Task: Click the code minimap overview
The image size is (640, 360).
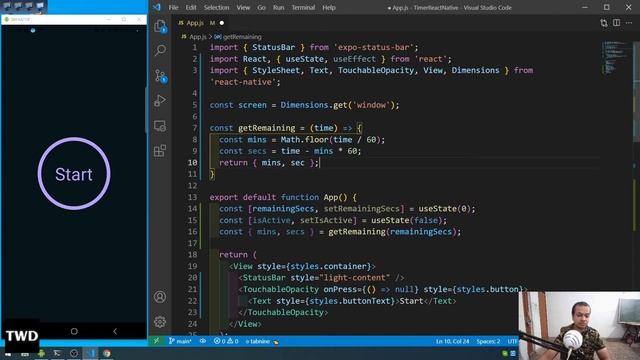Action: pos(616,58)
